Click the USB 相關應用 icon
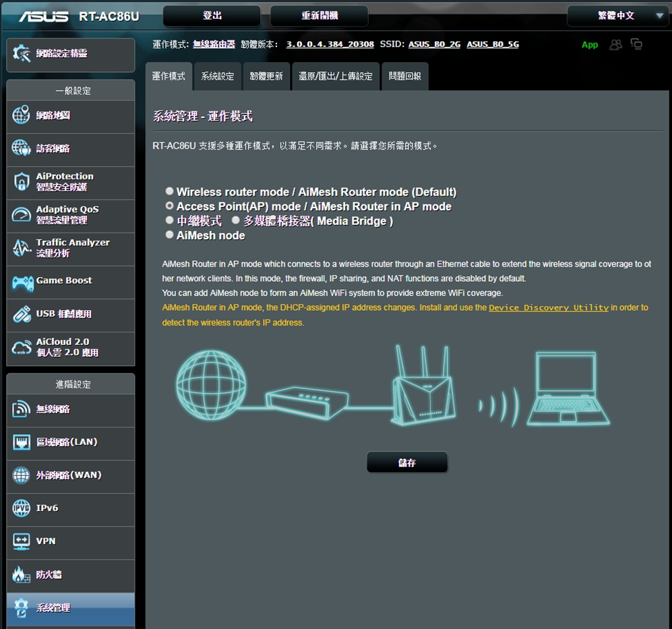Viewport: 672px width, 629px height. coord(22,314)
